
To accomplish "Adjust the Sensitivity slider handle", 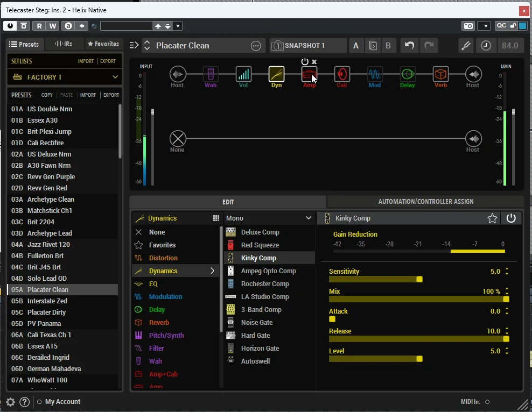I will click(419, 279).
